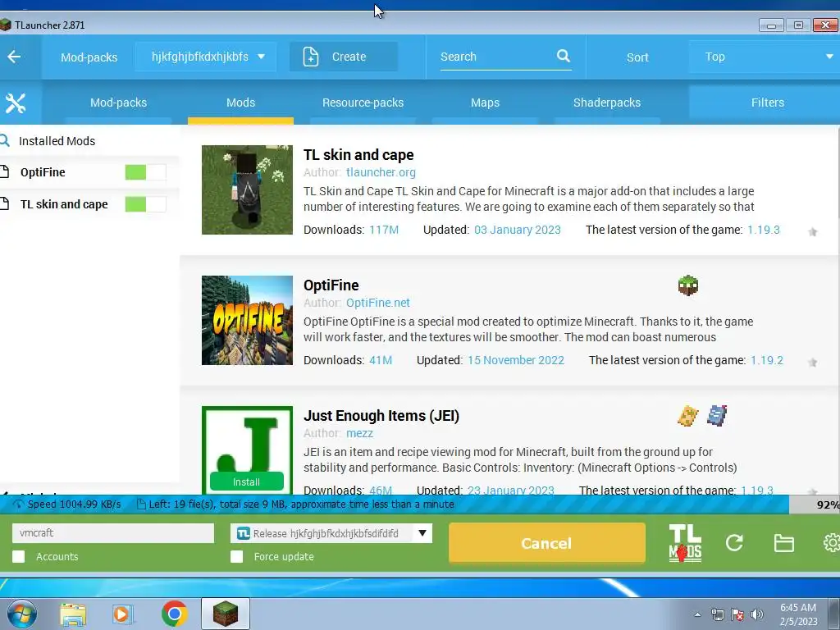
Task: Switch to the Mods tab
Action: 240,103
